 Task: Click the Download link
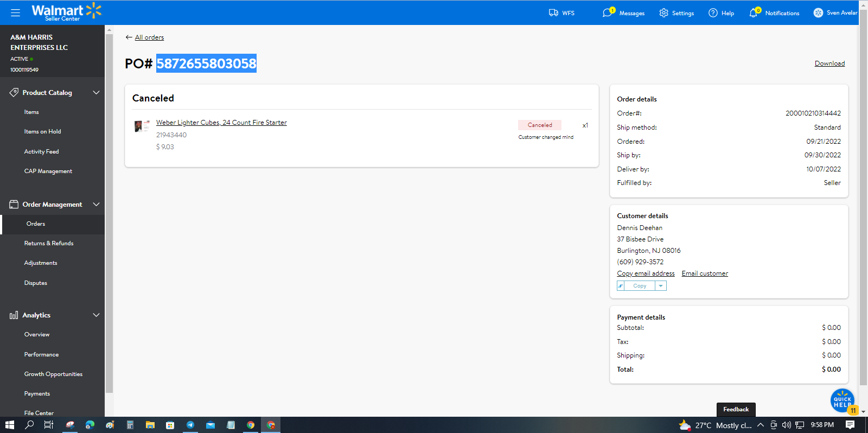point(829,63)
